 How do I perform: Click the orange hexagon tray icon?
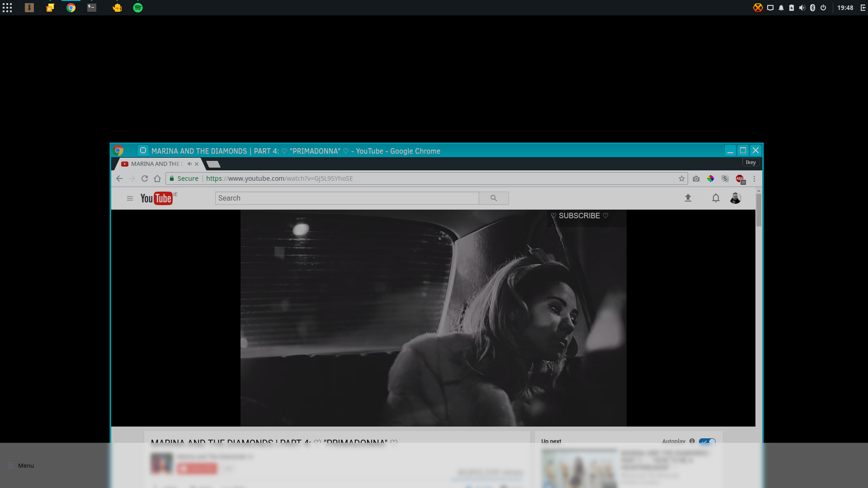pyautogui.click(x=758, y=8)
